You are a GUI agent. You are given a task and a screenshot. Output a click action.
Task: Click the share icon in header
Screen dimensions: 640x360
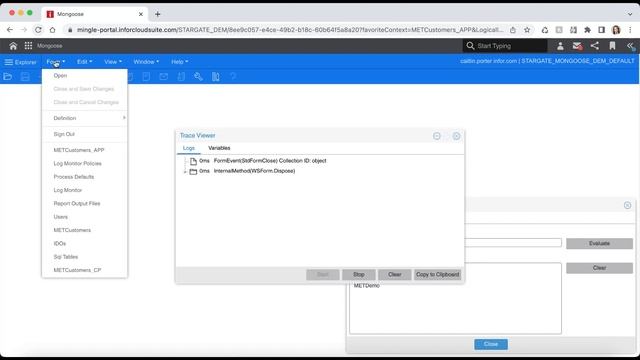pos(595,46)
